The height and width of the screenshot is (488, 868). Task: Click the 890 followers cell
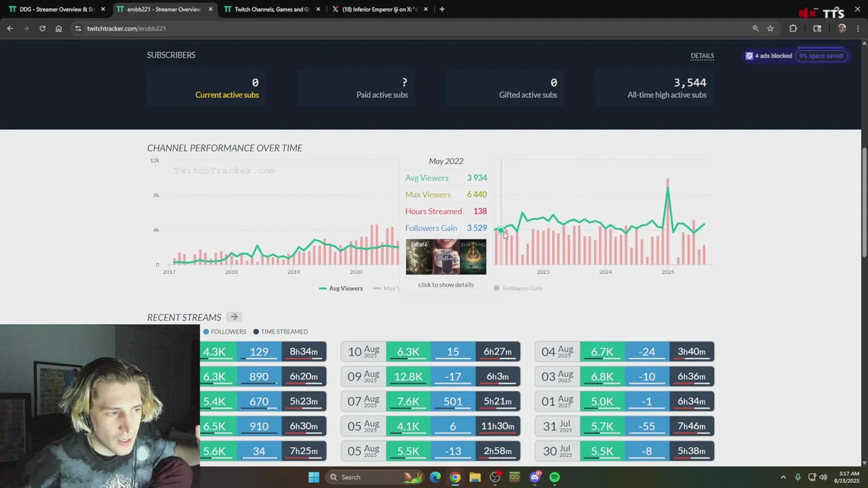[x=258, y=376]
